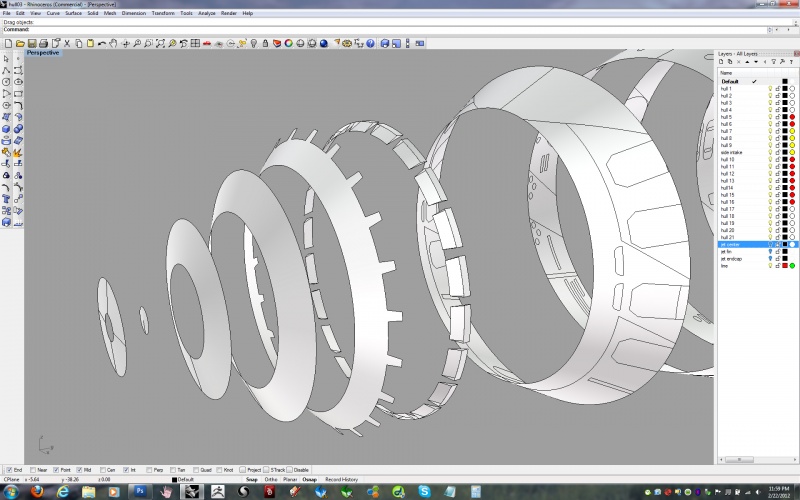The width and height of the screenshot is (800, 500).
Task: Enable the Perp osnap checkbox
Action: (149, 470)
